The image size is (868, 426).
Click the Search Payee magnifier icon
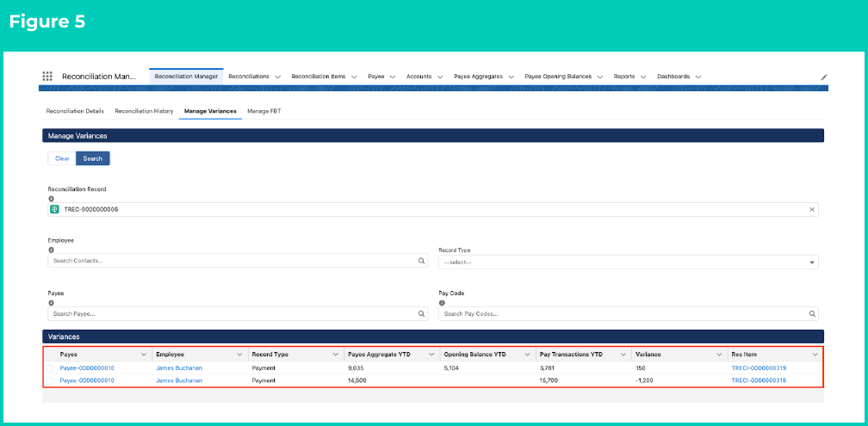(421, 313)
